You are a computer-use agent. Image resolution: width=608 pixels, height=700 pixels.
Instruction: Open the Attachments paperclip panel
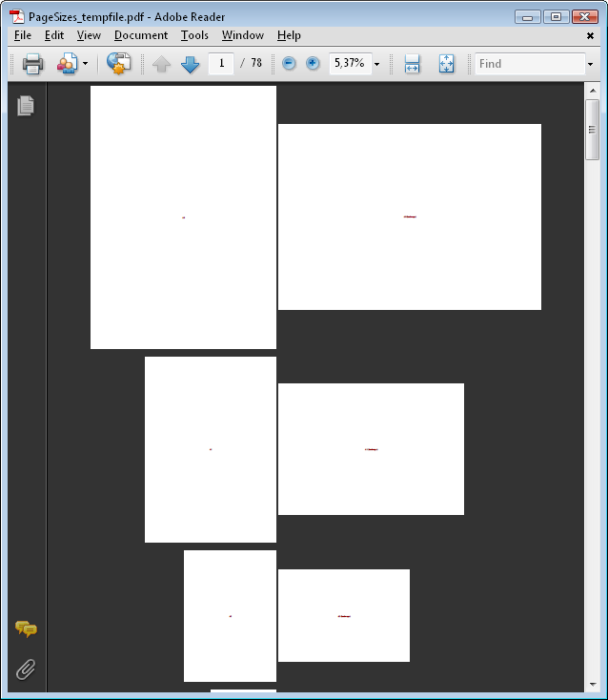pos(26,669)
